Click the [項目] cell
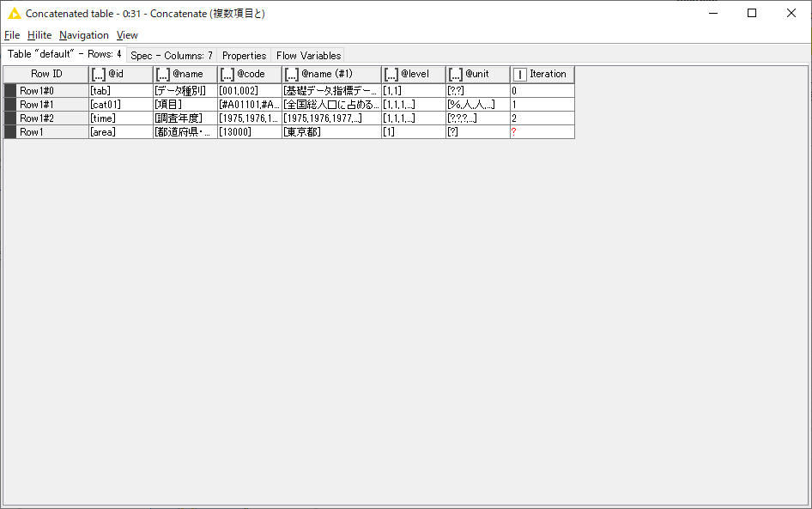Screen dimensions: 812x509 (185, 105)
